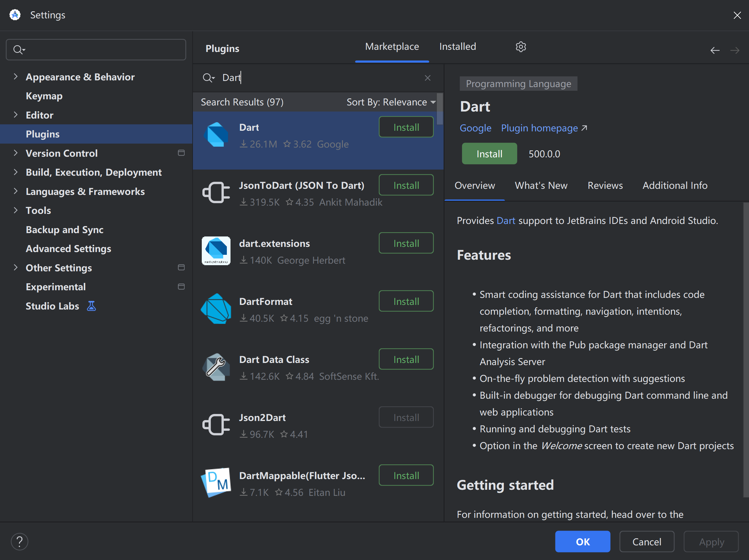This screenshot has height=560, width=749.
Task: Open the What's New tab
Action: [x=541, y=185]
